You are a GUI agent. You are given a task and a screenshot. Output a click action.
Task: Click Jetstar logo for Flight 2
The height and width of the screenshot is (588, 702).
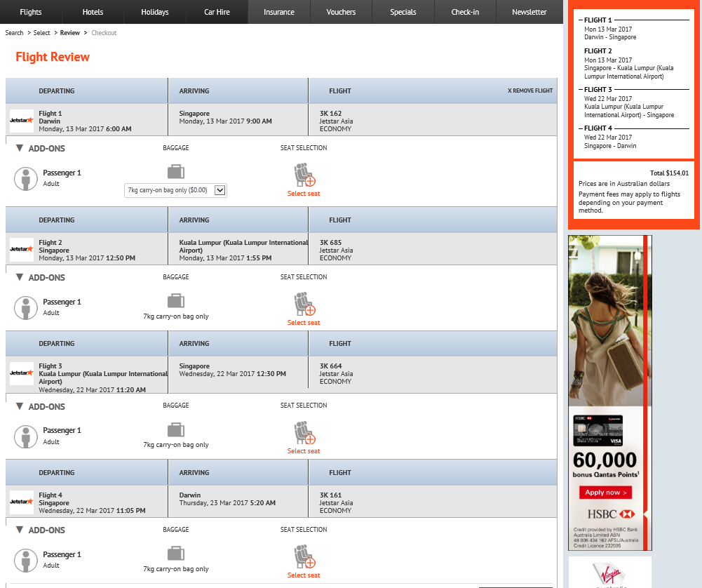[22, 249]
